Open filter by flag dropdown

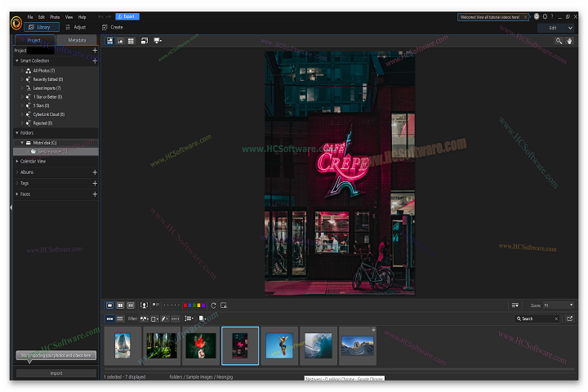pyautogui.click(x=145, y=318)
